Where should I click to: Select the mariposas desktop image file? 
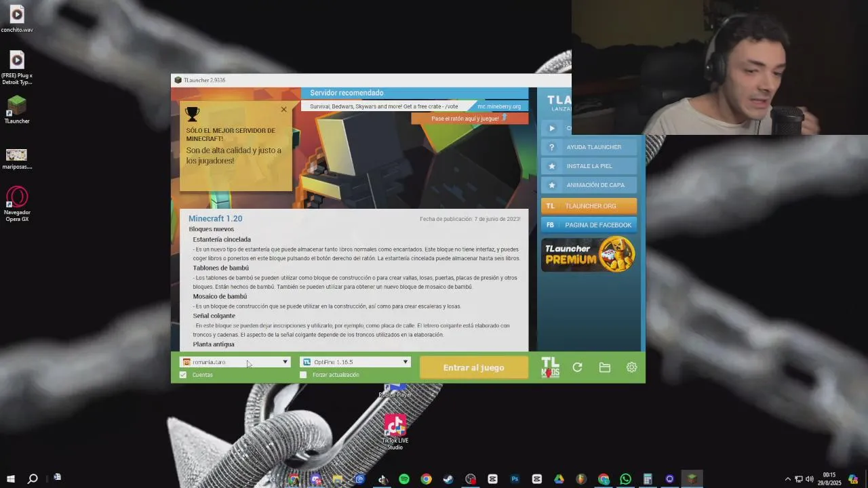tap(17, 159)
